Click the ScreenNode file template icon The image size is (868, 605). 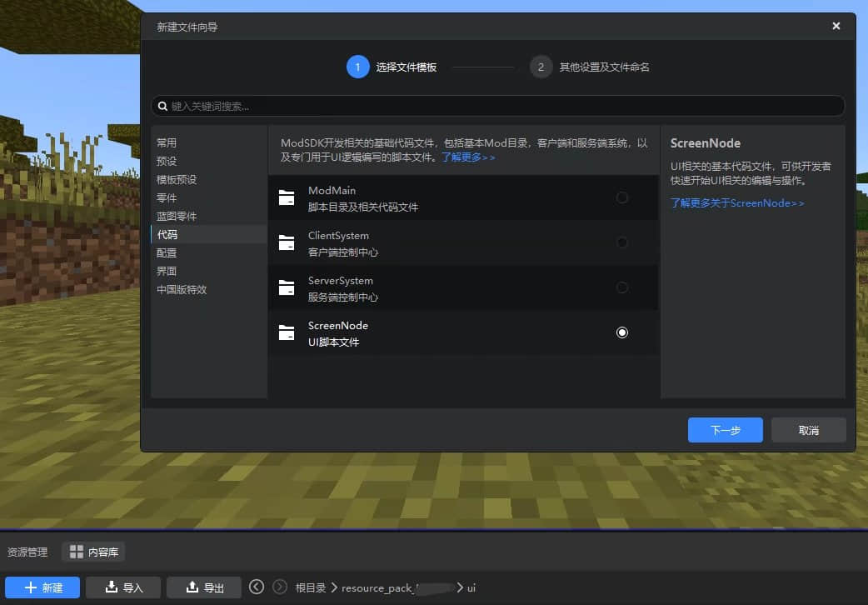tap(287, 333)
